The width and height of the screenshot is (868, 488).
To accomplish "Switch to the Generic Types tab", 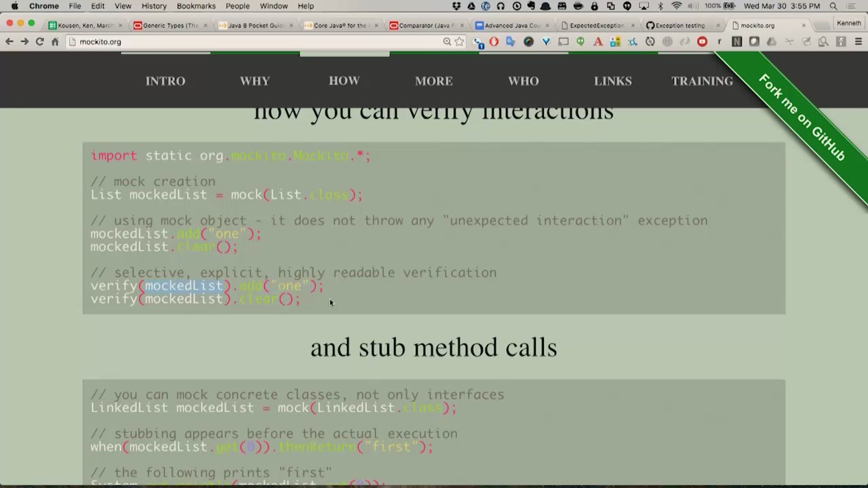I will tap(170, 26).
